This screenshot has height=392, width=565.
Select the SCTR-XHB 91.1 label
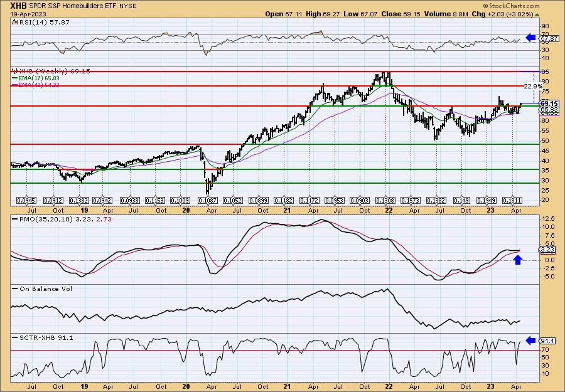(43, 337)
